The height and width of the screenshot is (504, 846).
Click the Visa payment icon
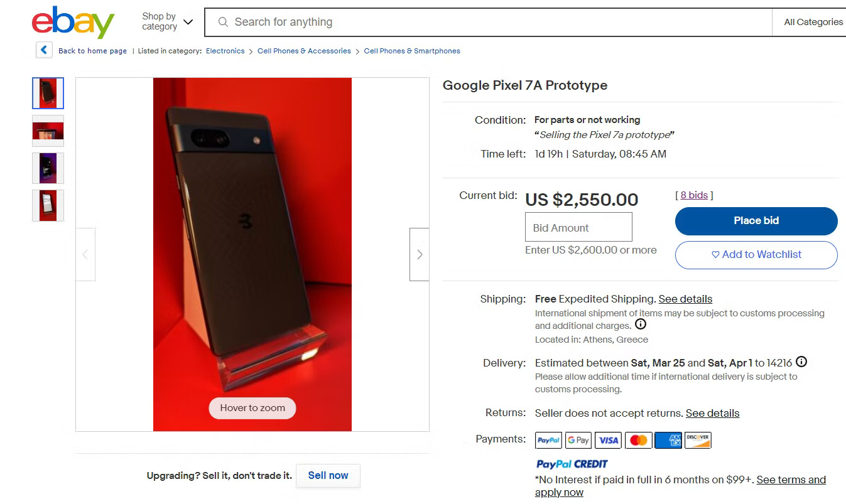click(608, 440)
